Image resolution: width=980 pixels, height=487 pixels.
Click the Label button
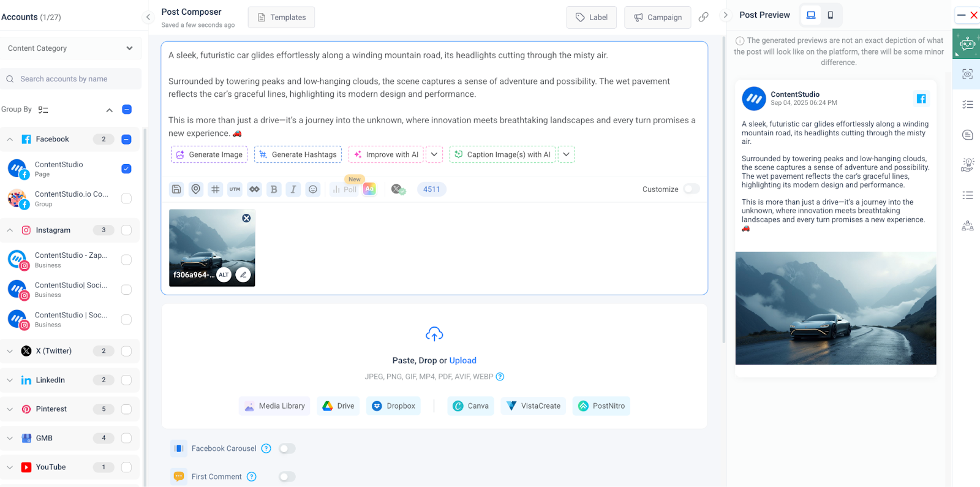click(592, 17)
